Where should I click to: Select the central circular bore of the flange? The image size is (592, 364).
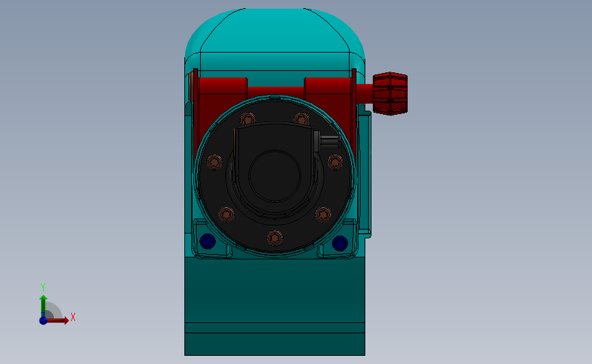click(274, 176)
